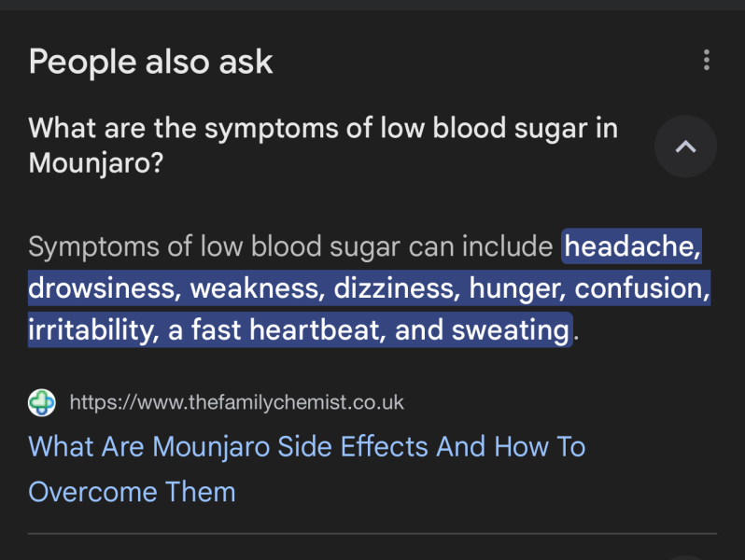Open the three-dot more options menu

coord(707,62)
